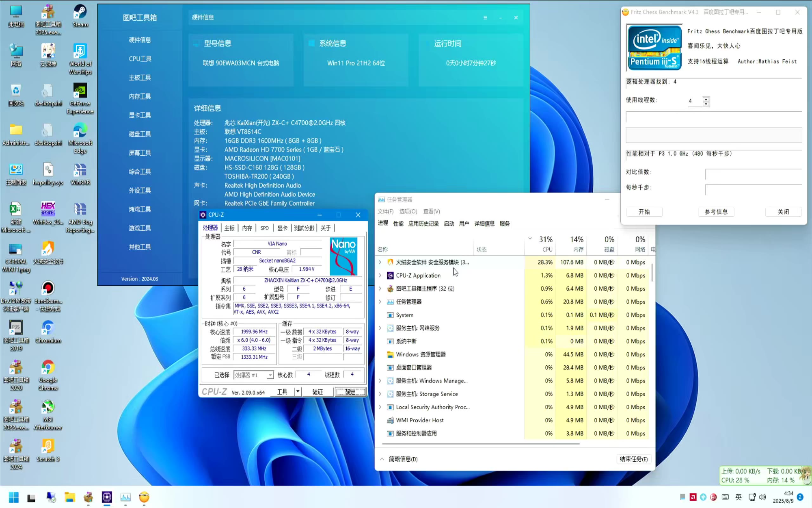Open 火绒安全软件 desktop icon

click(48, 253)
